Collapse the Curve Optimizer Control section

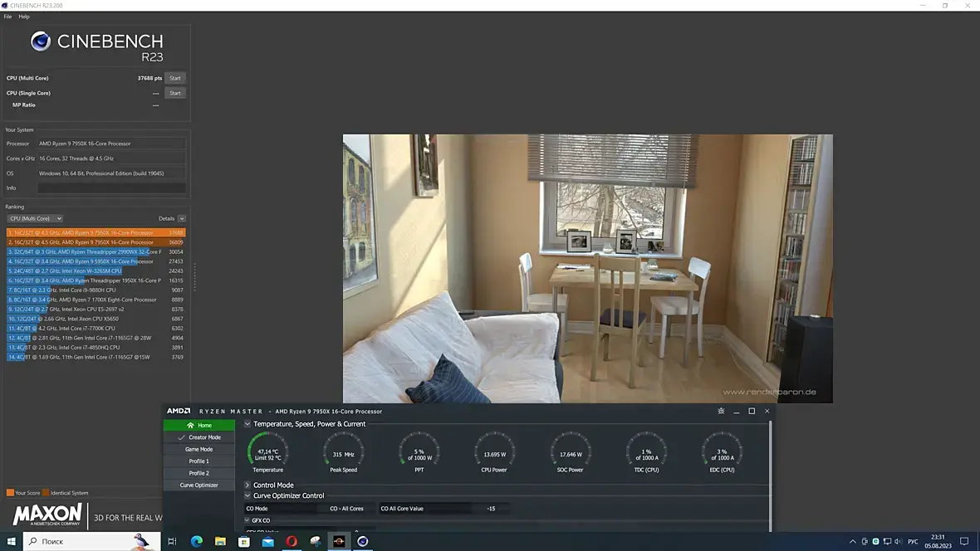click(x=247, y=495)
